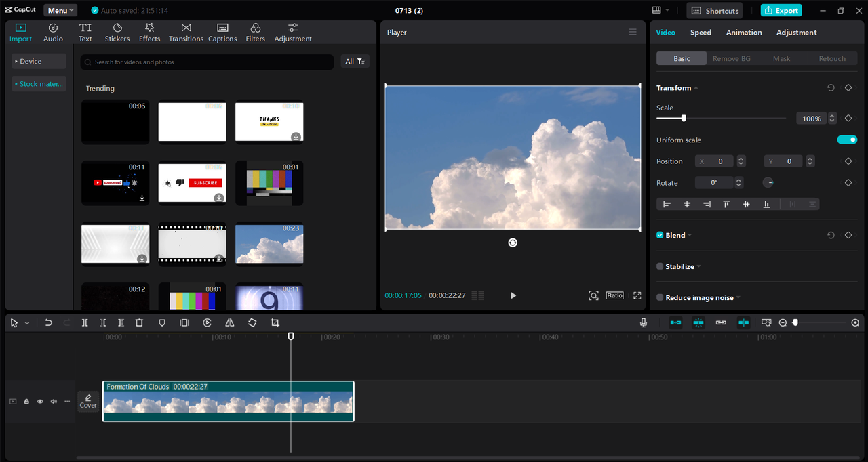Select the Remove BG sub-tab
The image size is (868, 462).
tap(731, 59)
